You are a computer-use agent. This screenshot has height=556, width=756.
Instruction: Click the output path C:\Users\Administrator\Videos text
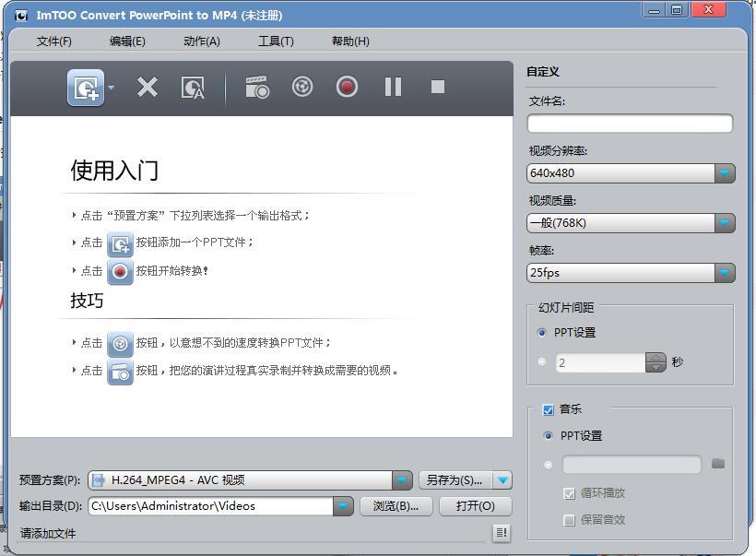tap(173, 506)
